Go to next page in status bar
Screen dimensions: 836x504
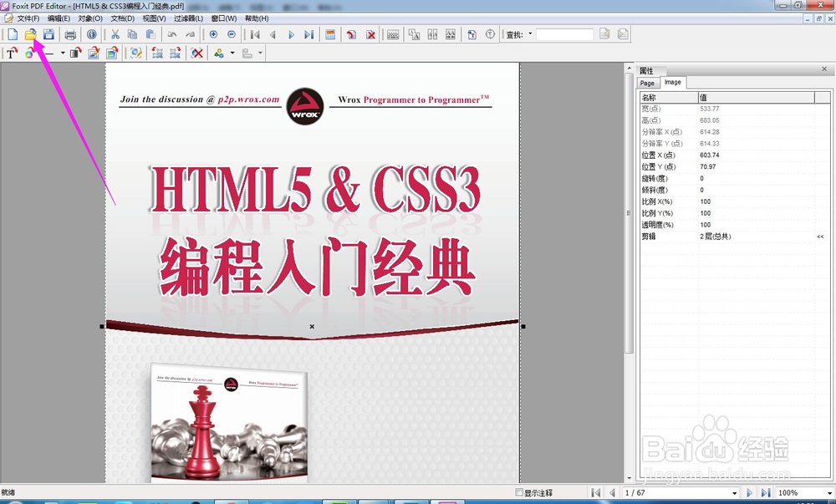point(749,493)
